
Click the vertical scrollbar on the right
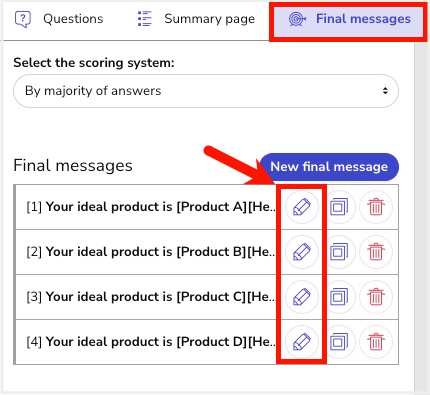point(421,217)
